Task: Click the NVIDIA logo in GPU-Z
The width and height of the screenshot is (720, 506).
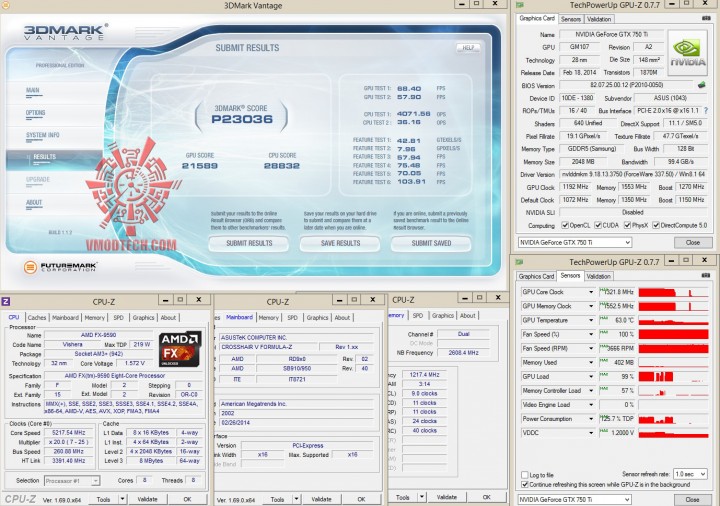Action: click(x=687, y=53)
